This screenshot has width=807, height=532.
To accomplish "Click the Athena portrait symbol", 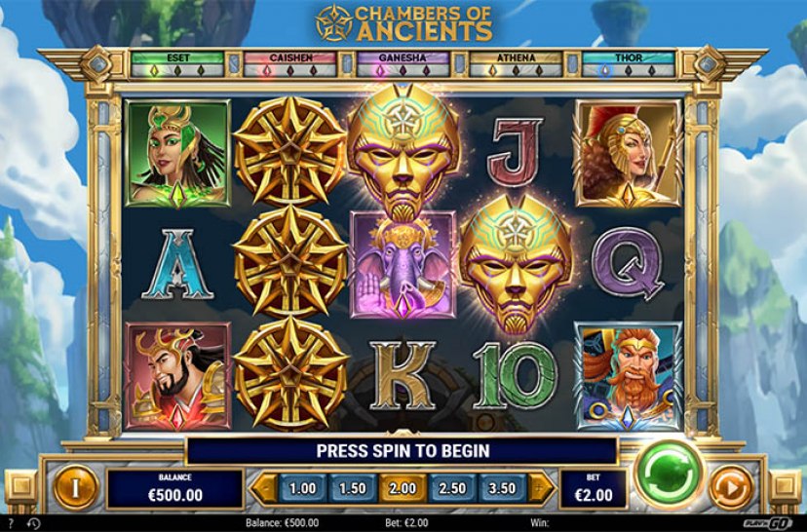I will click(628, 154).
